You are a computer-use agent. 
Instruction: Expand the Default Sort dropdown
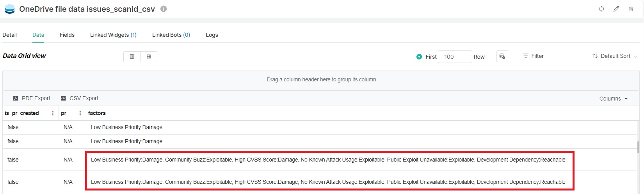point(614,56)
